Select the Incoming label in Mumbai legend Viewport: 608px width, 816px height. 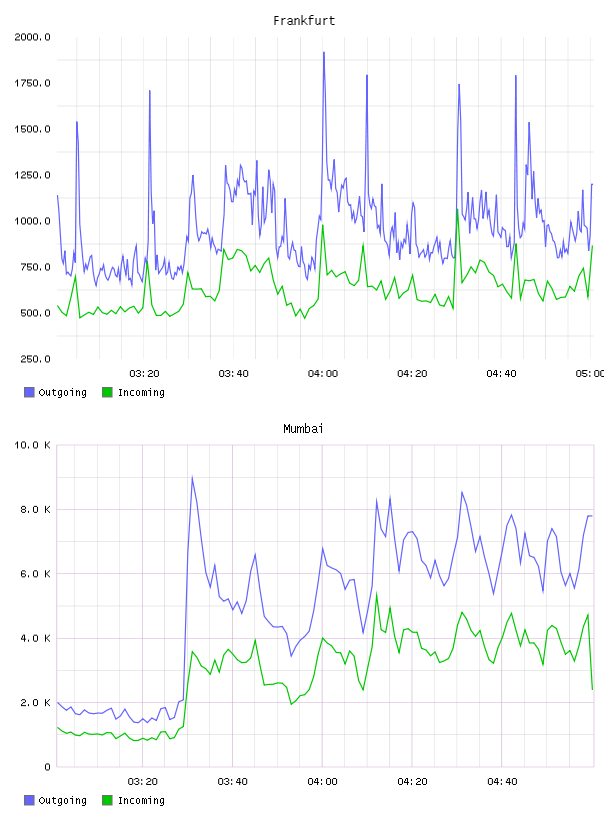(x=141, y=801)
